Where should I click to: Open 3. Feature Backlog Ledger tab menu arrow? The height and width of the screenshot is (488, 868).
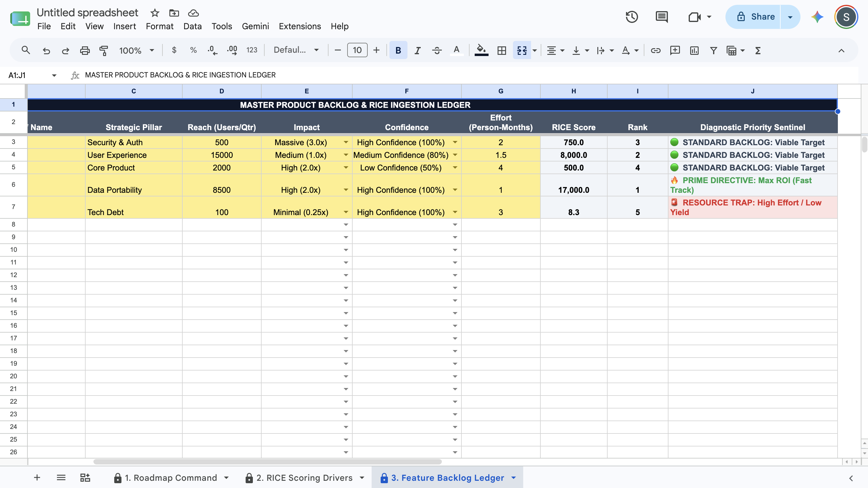(514, 477)
